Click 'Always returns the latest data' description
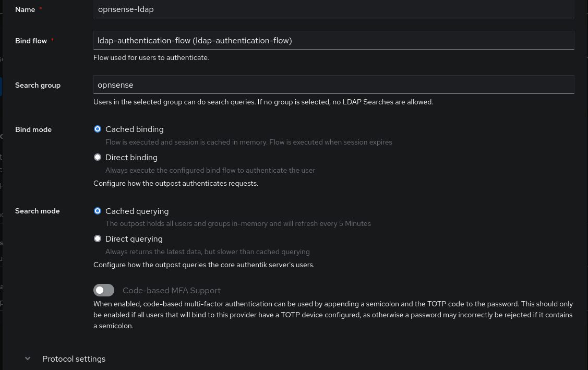Viewport: 588px width, 370px height. pos(208,252)
